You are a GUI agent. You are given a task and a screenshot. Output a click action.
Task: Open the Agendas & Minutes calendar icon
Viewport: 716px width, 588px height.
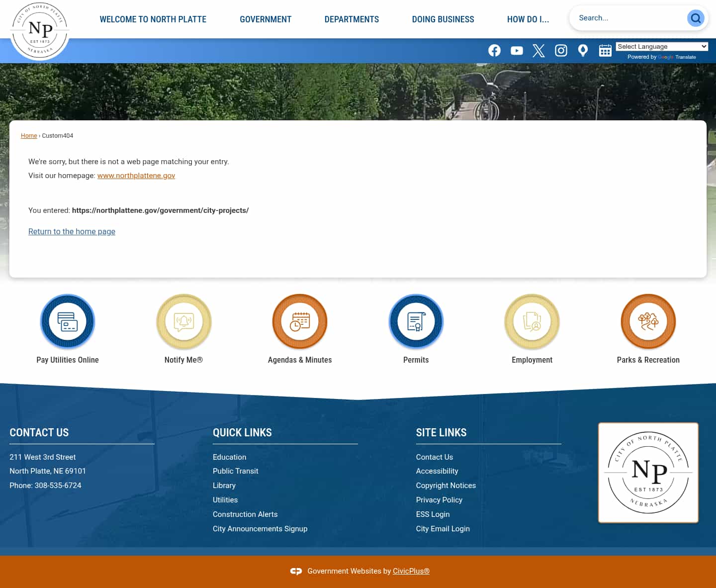click(x=300, y=321)
